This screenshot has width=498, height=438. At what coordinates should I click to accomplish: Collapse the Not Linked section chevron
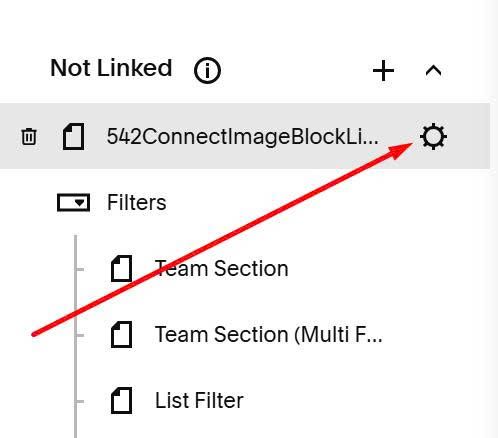[x=433, y=71]
